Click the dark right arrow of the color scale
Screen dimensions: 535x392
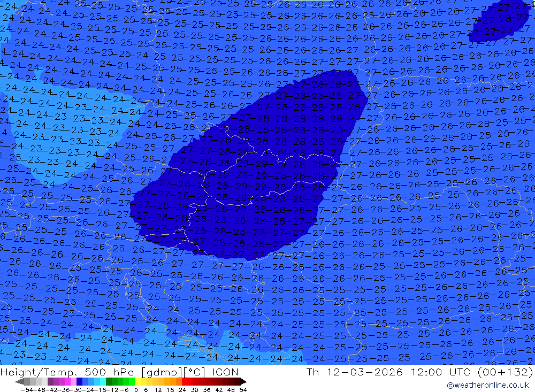click(243, 381)
